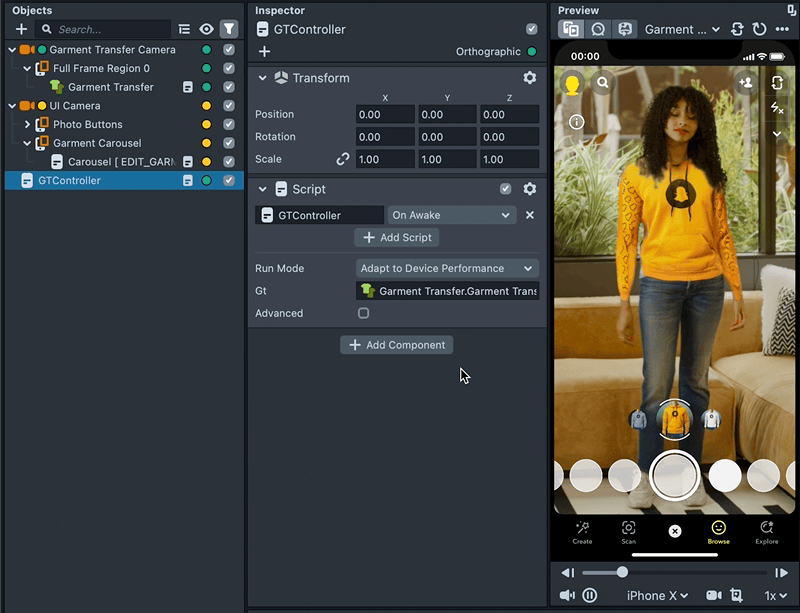800x613 pixels.
Task: Select Garment Transfer in Objects tree
Action: [x=110, y=87]
